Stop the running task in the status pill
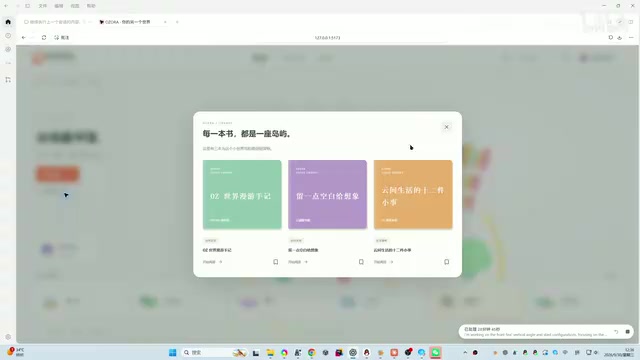Screen dimensions: 640x360 pos(627,331)
